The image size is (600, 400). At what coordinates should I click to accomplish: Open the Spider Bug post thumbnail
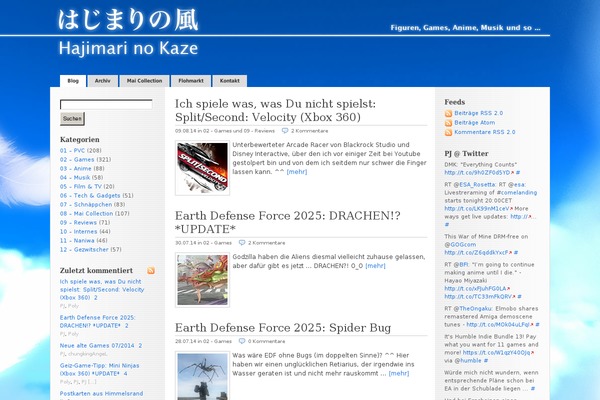tap(202, 376)
